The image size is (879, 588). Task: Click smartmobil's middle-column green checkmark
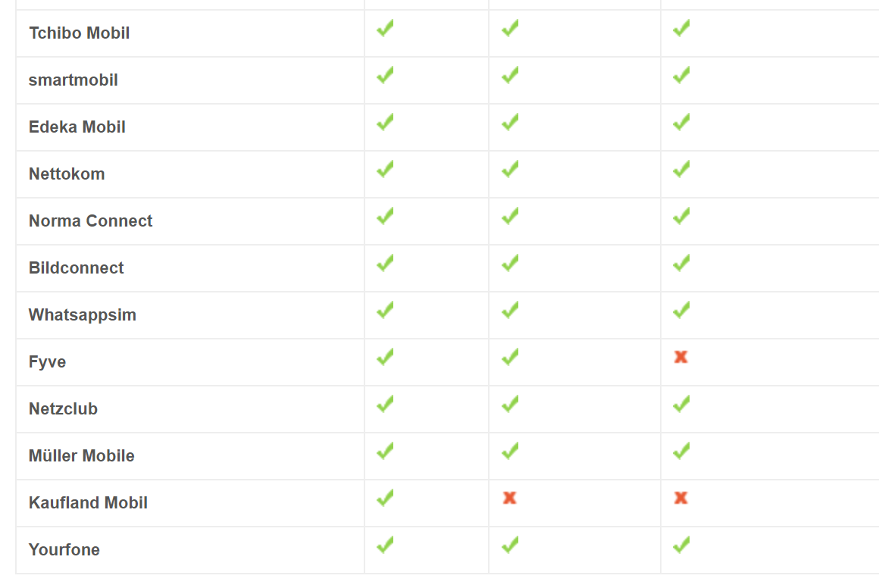point(510,74)
